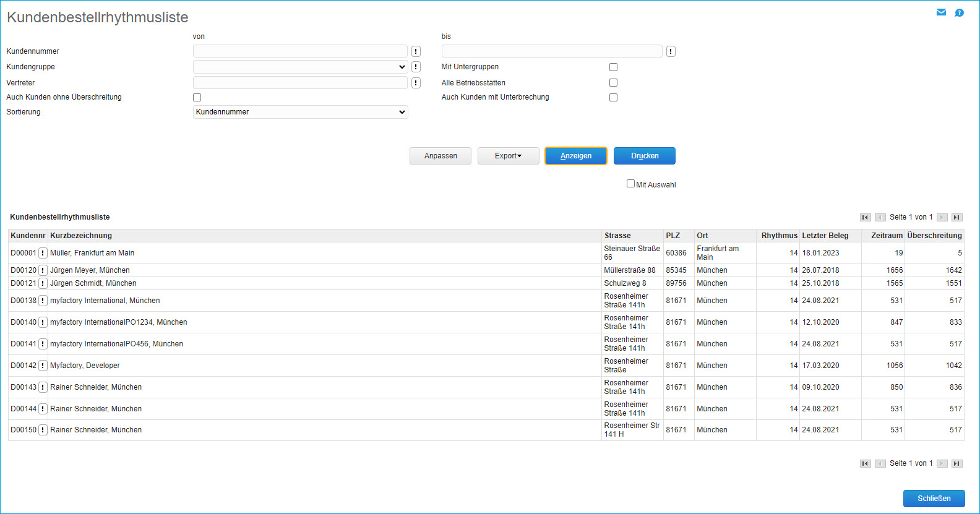Open details icon for customer D00138
This screenshot has height=514, width=980.
(43, 301)
